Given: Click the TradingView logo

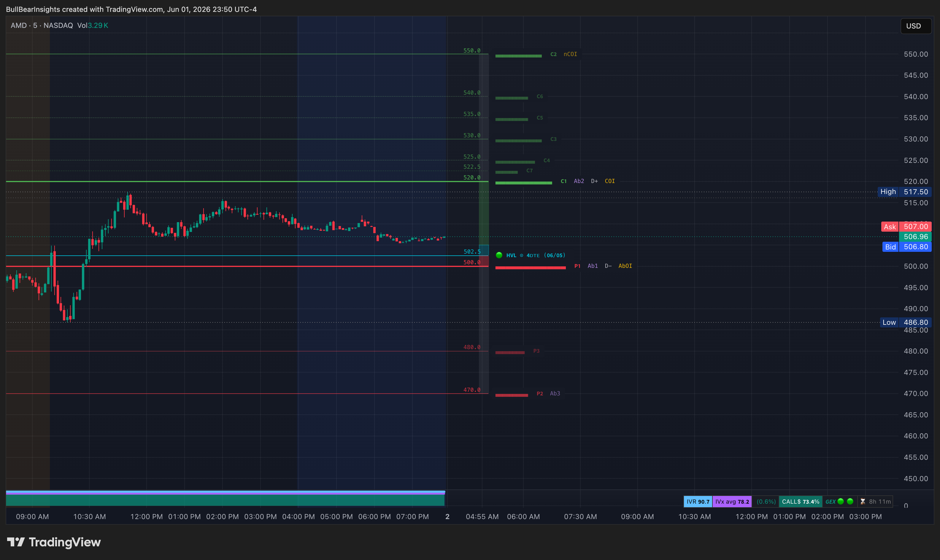Looking at the screenshot, I should [x=54, y=542].
